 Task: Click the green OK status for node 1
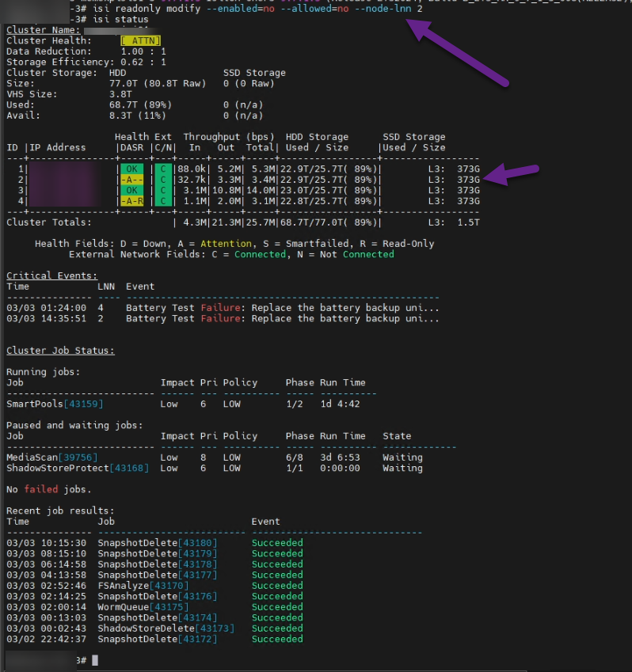click(131, 169)
